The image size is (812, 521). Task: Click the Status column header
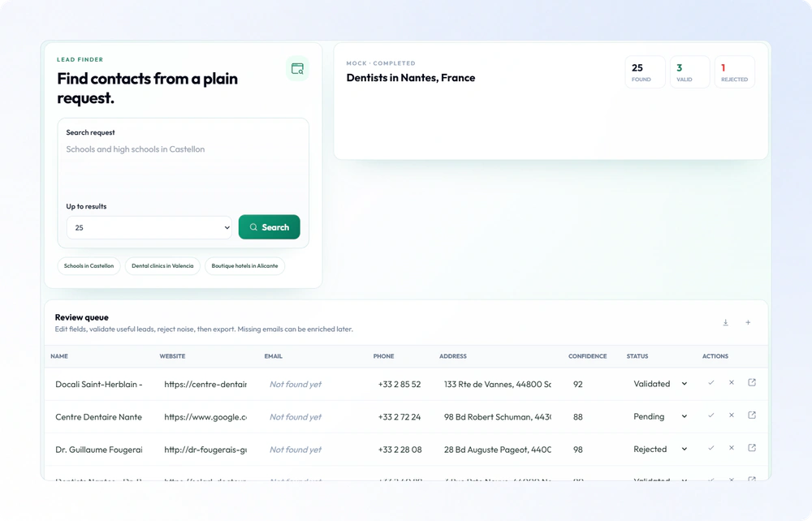(637, 356)
